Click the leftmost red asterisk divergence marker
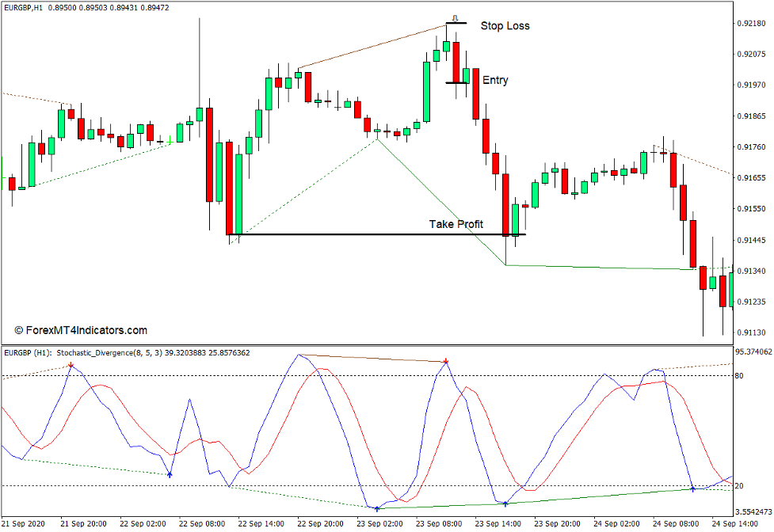 71,364
